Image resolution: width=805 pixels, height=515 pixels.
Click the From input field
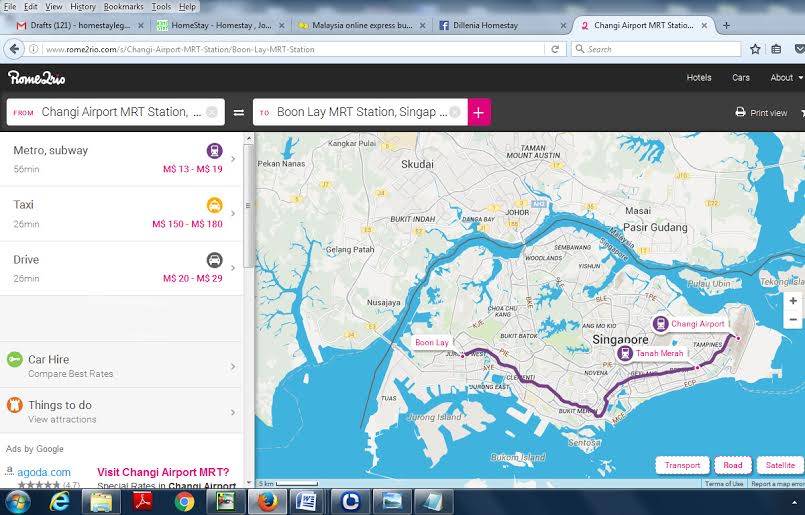pos(116,112)
